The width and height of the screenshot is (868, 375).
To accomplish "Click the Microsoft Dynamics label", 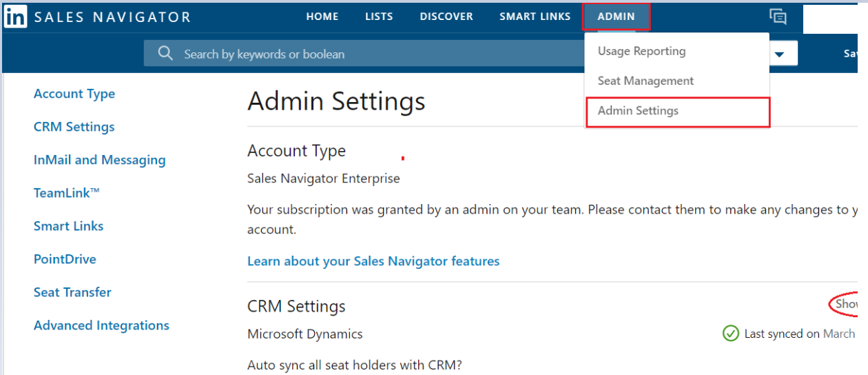I will pos(305,334).
